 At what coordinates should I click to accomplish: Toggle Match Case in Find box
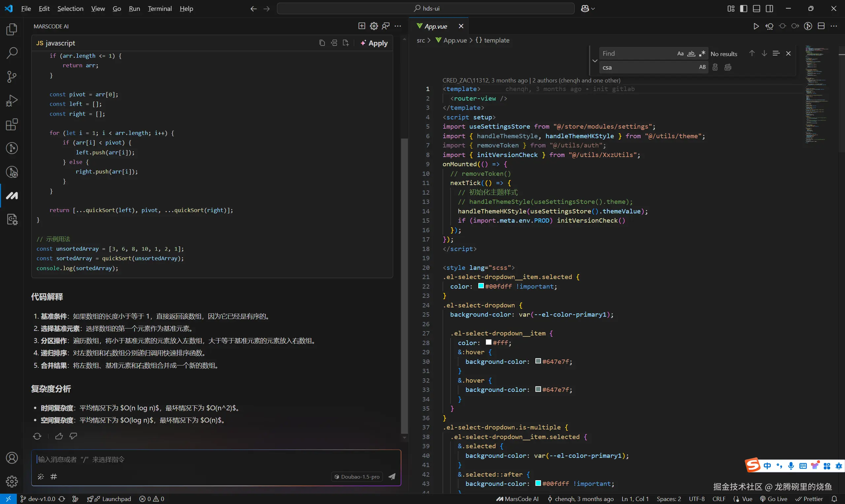(680, 54)
